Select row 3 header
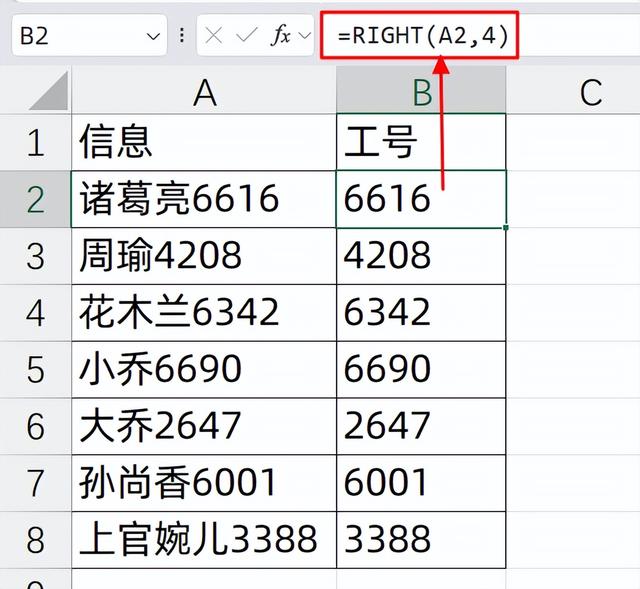 click(x=36, y=256)
